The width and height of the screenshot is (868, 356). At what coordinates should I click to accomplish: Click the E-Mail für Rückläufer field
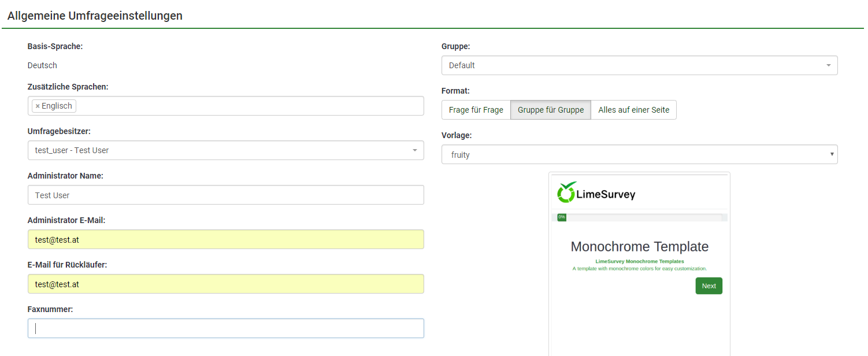225,284
